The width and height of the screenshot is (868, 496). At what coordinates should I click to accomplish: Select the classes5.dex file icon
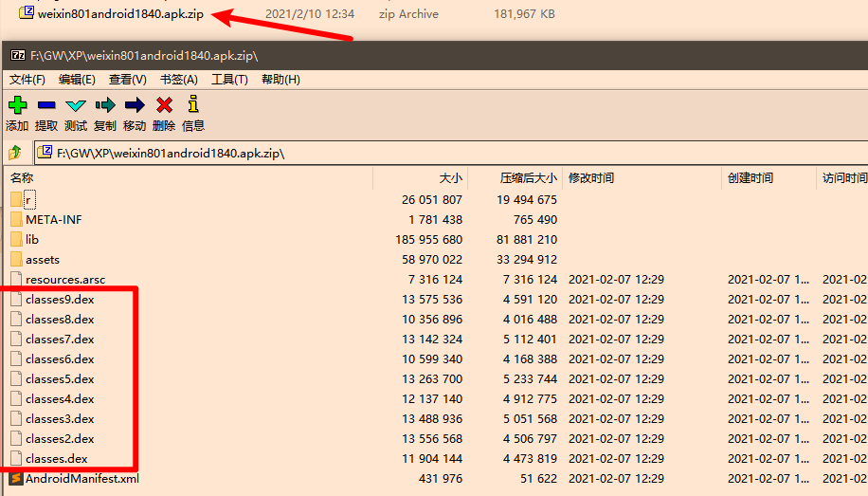(16, 379)
